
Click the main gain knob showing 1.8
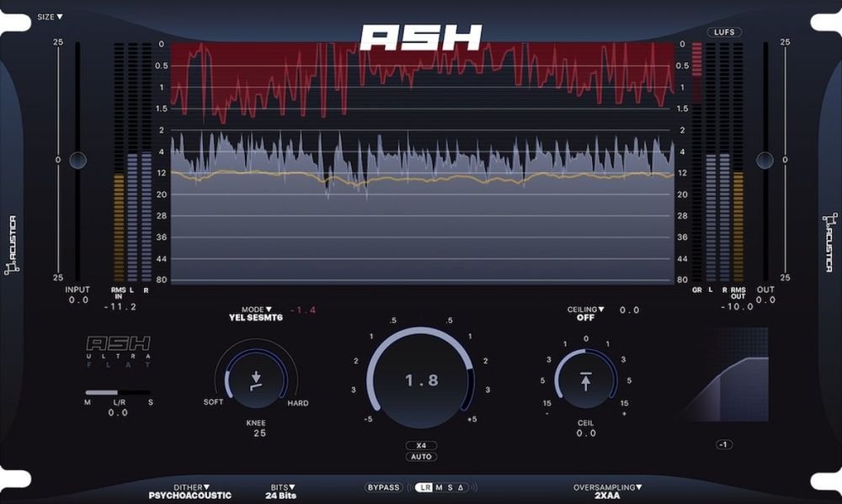point(421,380)
